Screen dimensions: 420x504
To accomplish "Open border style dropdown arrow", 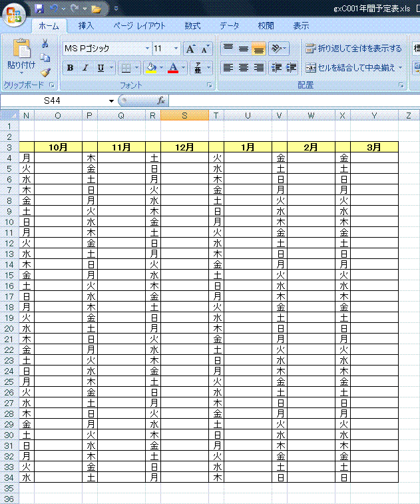I will pos(136,68).
